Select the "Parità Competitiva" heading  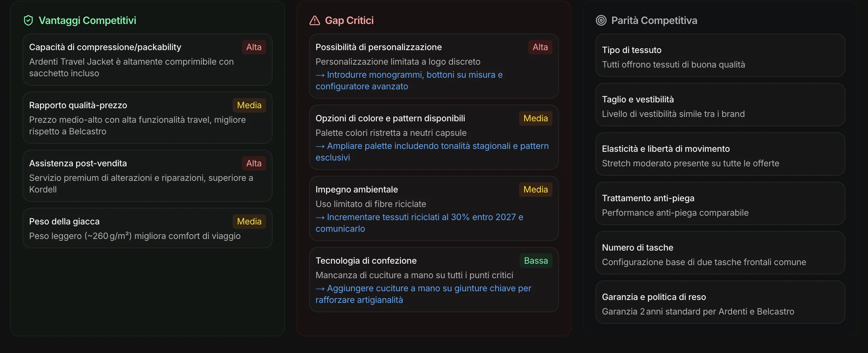pyautogui.click(x=654, y=20)
